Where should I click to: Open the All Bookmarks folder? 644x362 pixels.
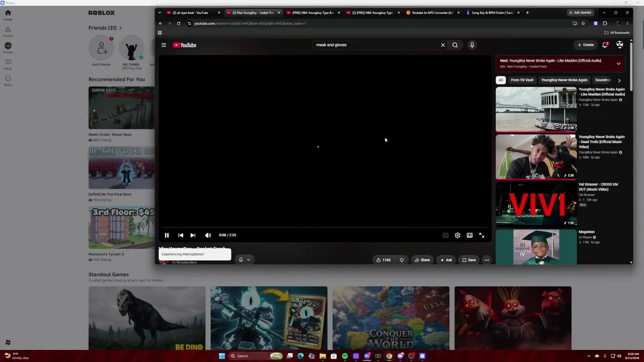point(617,33)
